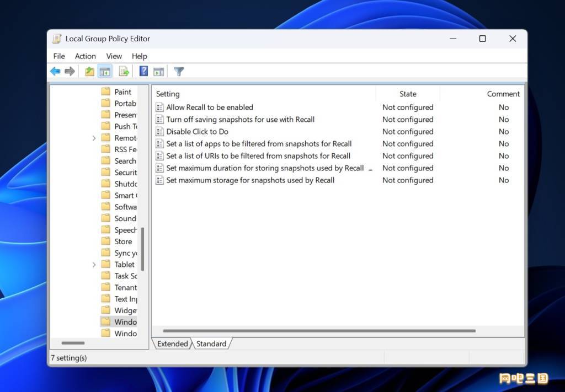
Task: Click policy icon beside Set a list of apps
Action: pyautogui.click(x=159, y=144)
